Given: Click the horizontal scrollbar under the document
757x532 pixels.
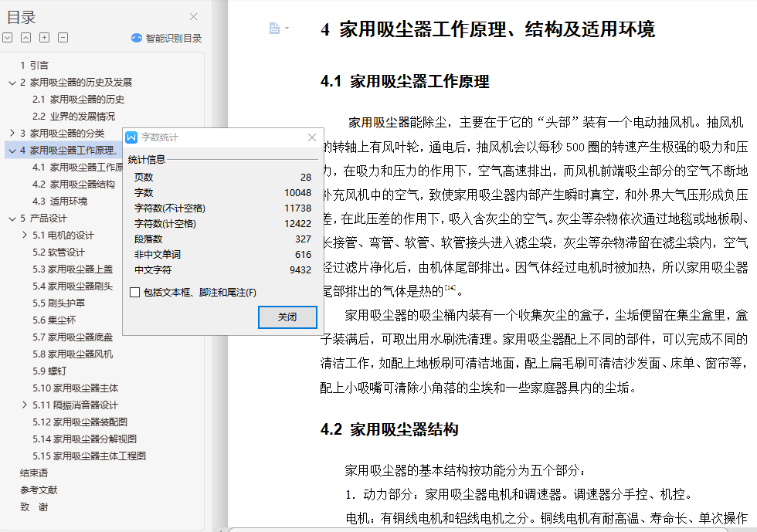Looking at the screenshot, I should tap(478, 530).
